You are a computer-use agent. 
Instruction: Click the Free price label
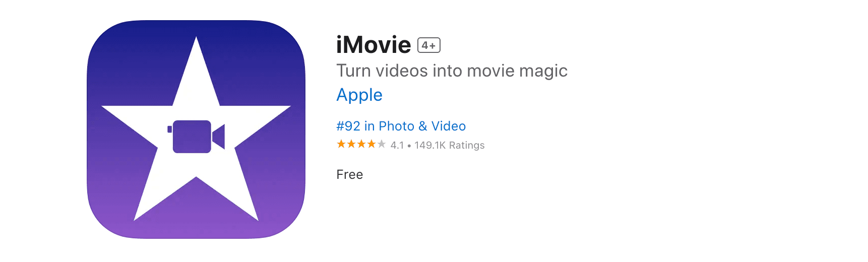(349, 174)
